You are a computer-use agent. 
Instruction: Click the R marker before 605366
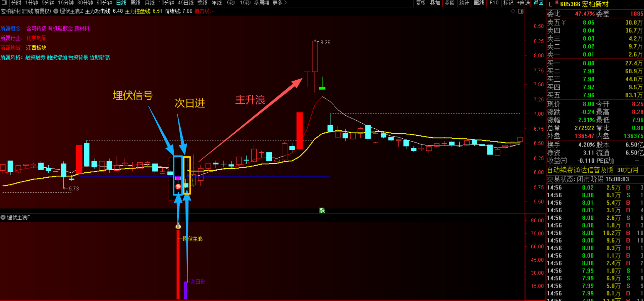click(557, 3)
